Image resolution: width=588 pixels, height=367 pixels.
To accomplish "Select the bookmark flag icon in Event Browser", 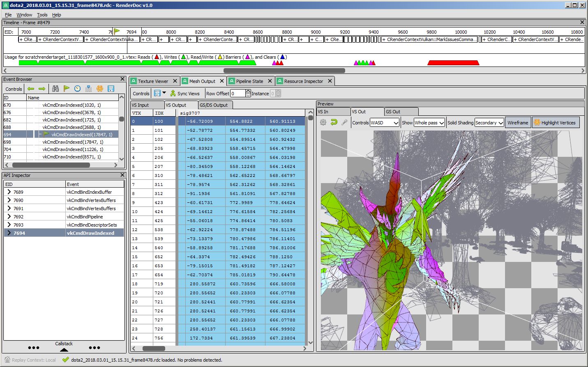I will pos(67,89).
